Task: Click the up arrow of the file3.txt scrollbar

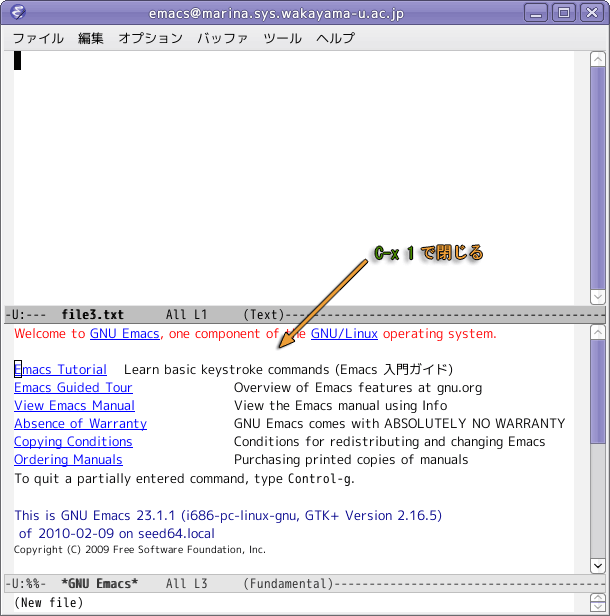Action: 597,59
